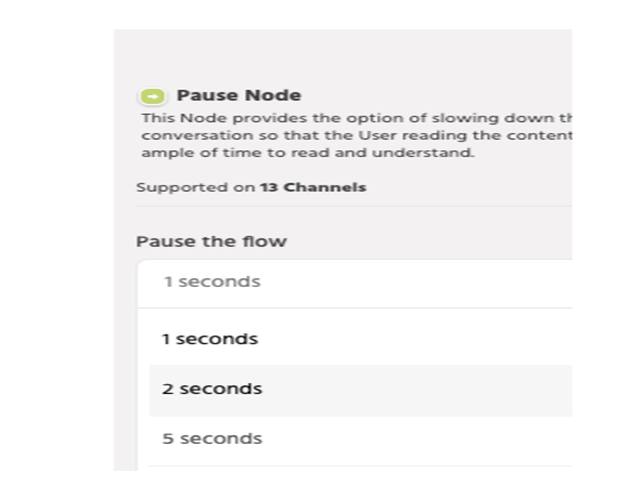
Task: Click the number 13 in supported channels
Action: point(269,187)
